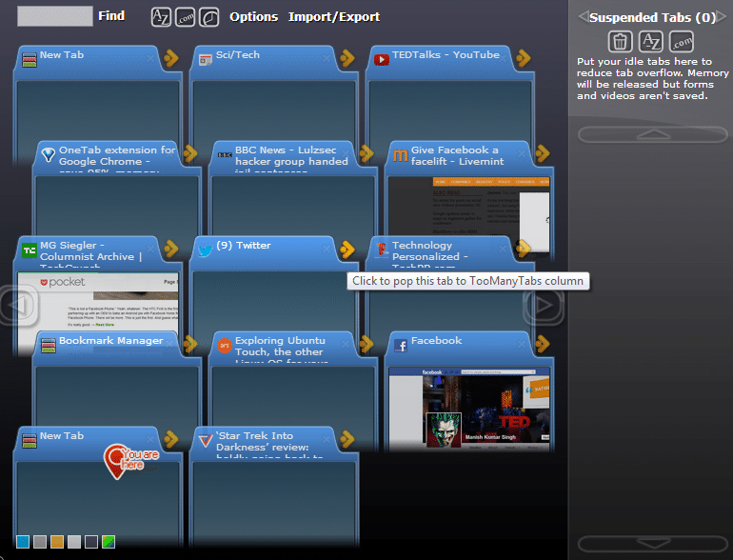733x560 pixels.
Task: Click the trash icon under Suspended Tabs
Action: click(620, 42)
